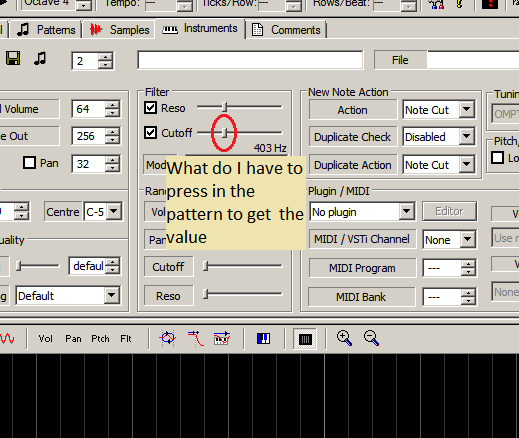Switch to the Comments tab

[x=287, y=30]
